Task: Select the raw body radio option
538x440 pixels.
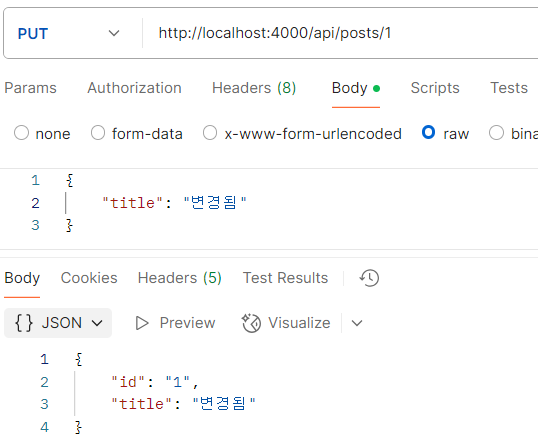Action: pyautogui.click(x=429, y=132)
